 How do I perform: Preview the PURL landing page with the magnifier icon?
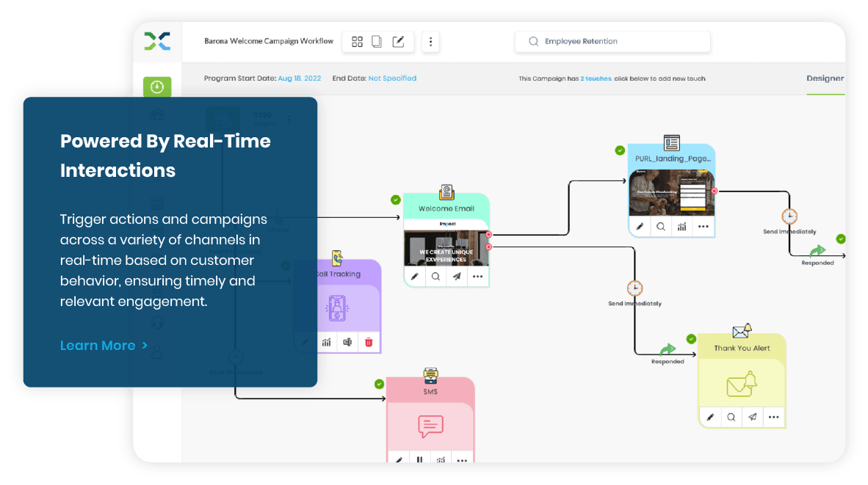[661, 227]
